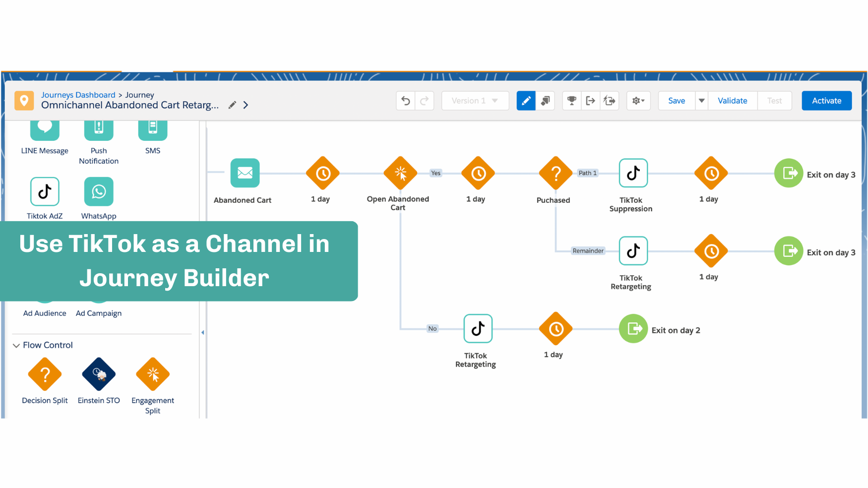
Task: Select the LINE Message activity icon
Action: click(x=45, y=130)
